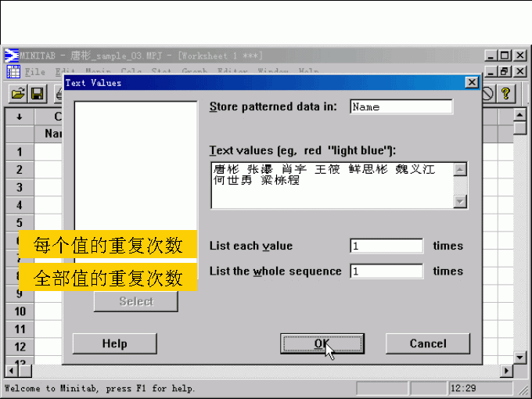Viewport: 532px width, 399px height.
Task: Click the question mark help toolbar icon
Action: tap(506, 94)
